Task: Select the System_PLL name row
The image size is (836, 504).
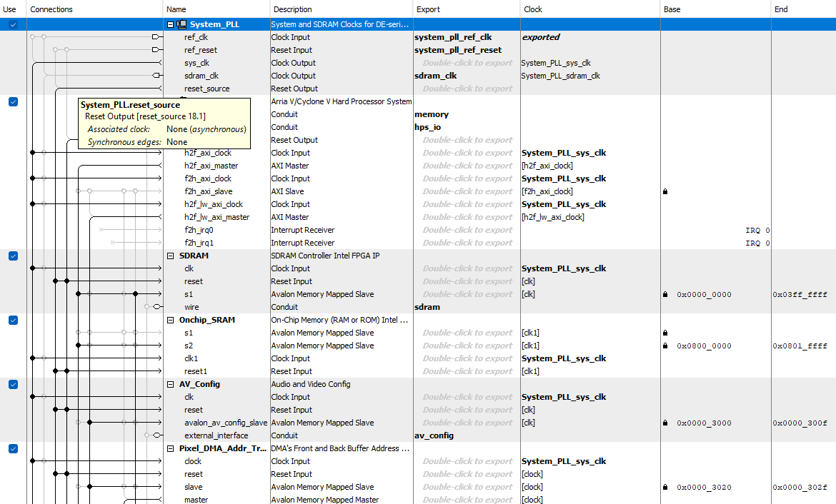Action: 214,24
